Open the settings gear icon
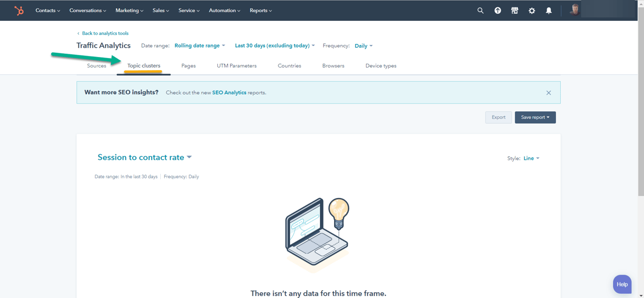Screen dimensions: 644x298 (x=532, y=10)
